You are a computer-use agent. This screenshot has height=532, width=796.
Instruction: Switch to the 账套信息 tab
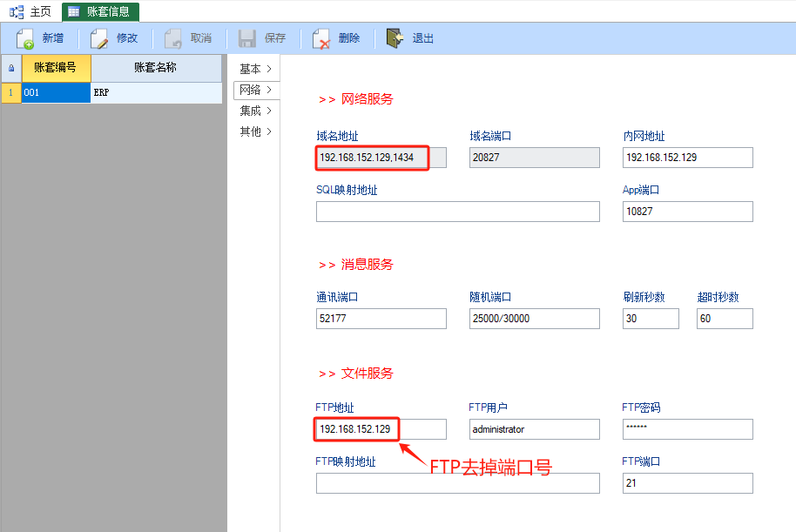click(100, 11)
